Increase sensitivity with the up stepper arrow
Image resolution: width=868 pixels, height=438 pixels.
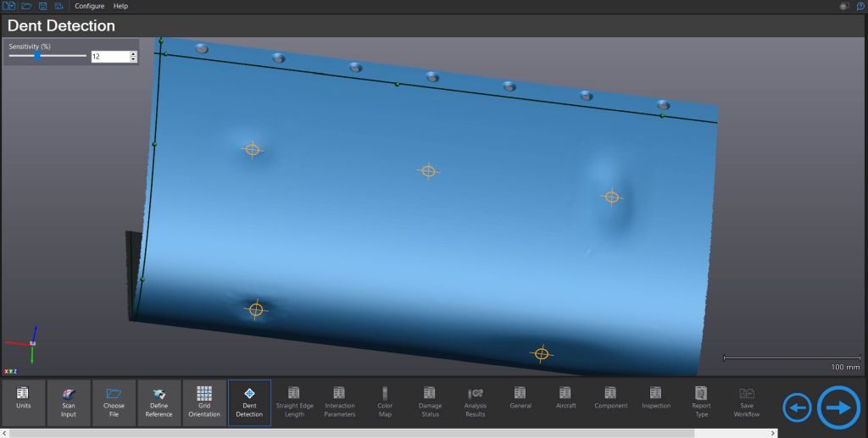pos(133,53)
